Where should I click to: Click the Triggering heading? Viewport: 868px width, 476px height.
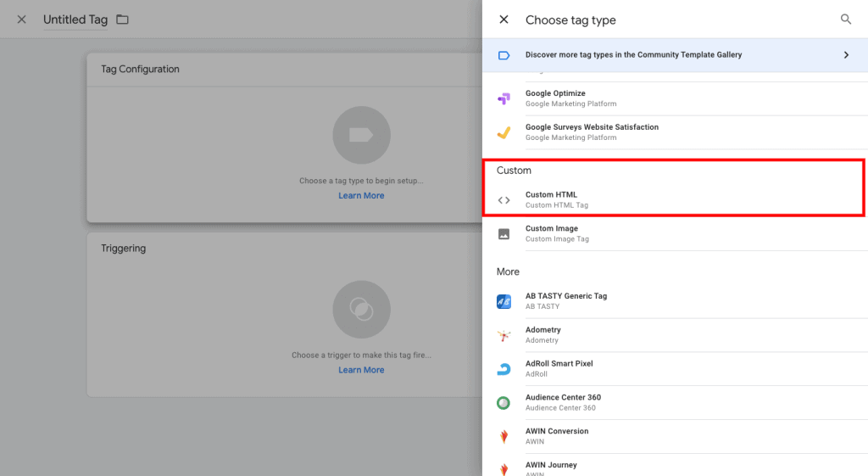tap(124, 249)
